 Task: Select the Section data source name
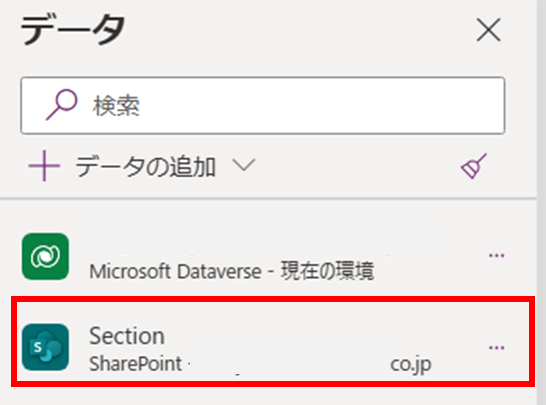click(127, 336)
